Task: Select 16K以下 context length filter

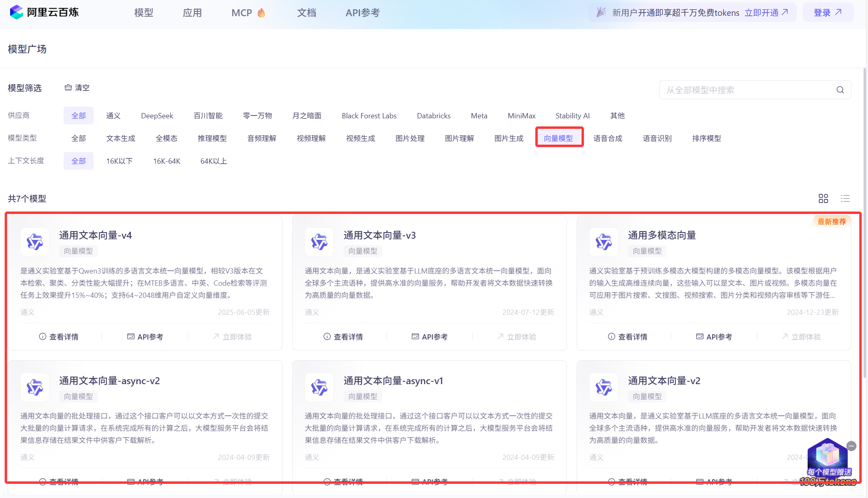Action: click(x=120, y=161)
